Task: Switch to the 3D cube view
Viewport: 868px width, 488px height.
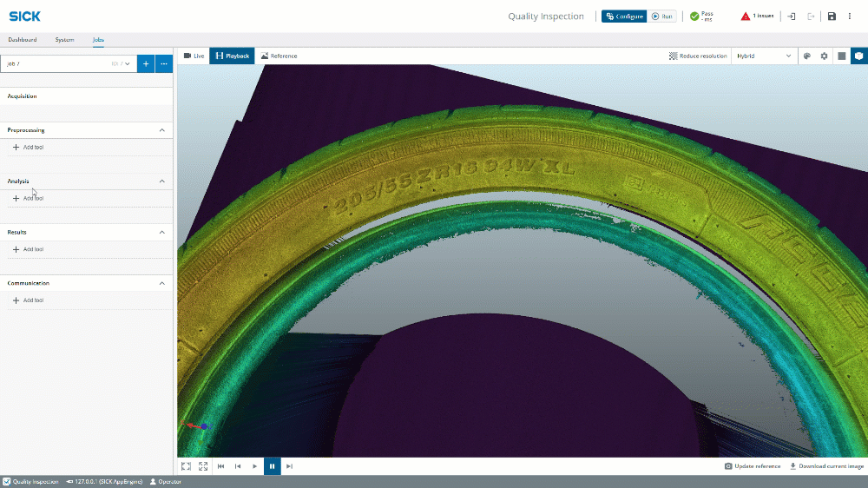Action: (858, 56)
